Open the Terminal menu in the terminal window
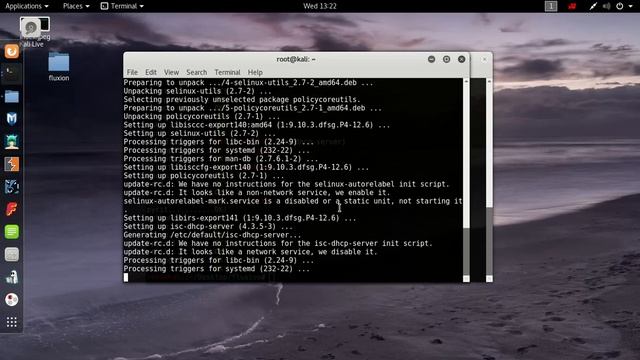The height and width of the screenshot is (360, 640). [x=227, y=72]
